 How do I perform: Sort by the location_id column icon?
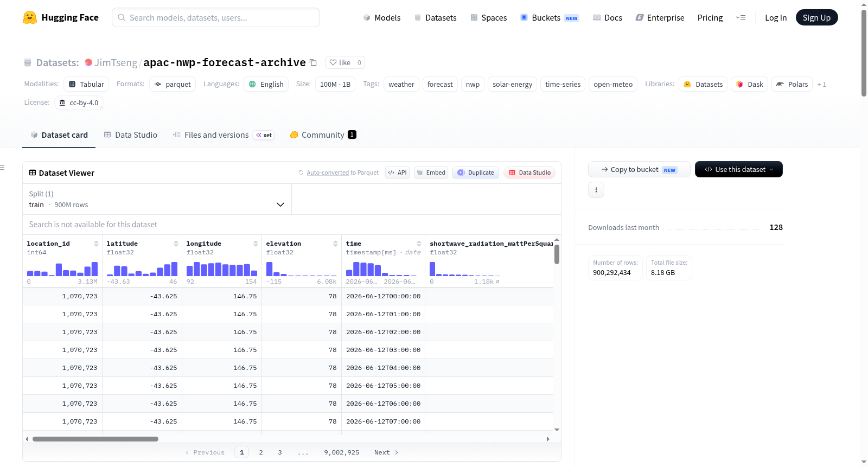pos(96,244)
